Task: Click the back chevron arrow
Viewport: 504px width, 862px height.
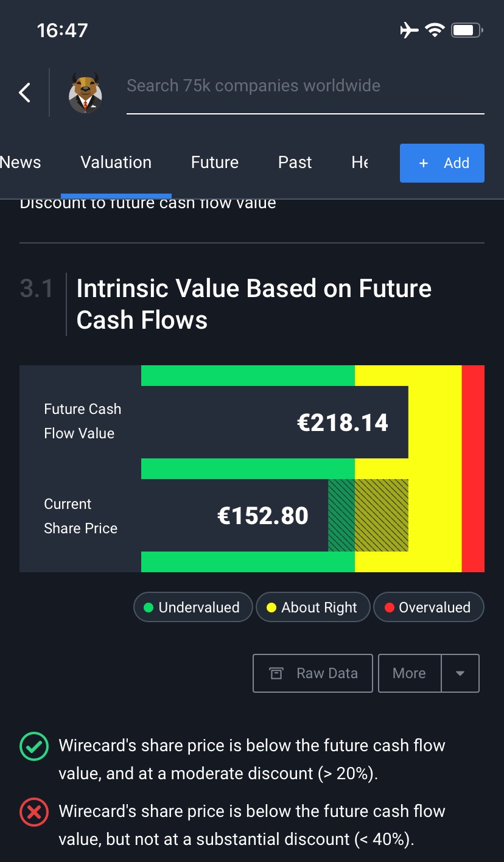Action: tap(24, 92)
